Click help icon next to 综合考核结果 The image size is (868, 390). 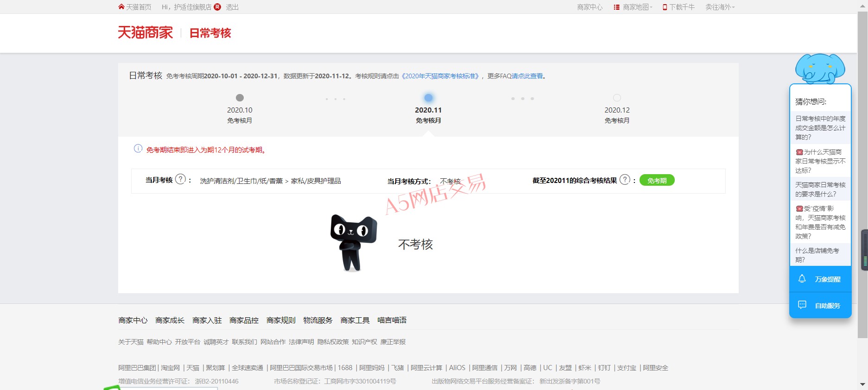[x=625, y=179]
